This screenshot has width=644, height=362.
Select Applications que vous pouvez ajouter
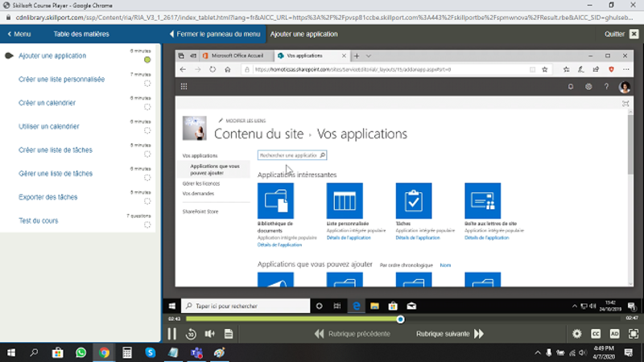[x=215, y=170]
